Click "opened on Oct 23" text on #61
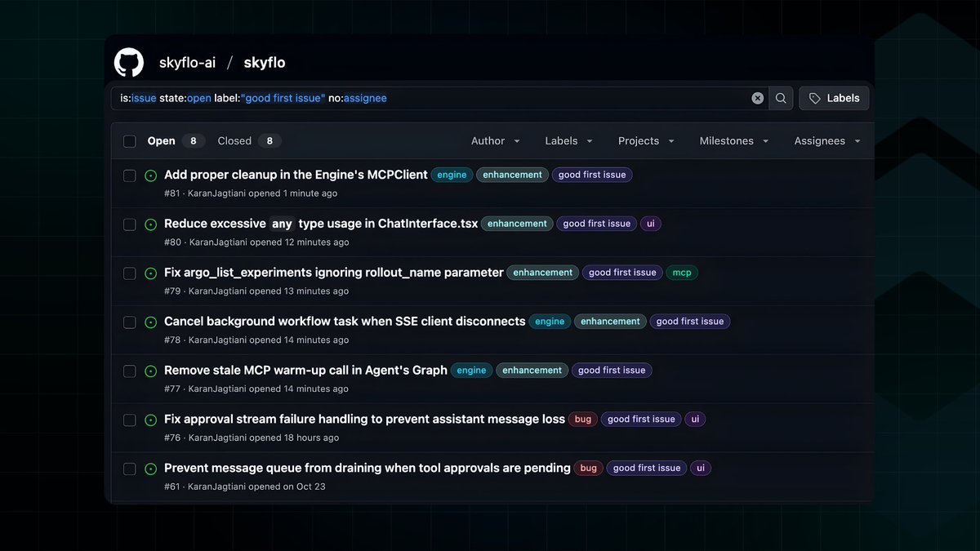 point(287,487)
